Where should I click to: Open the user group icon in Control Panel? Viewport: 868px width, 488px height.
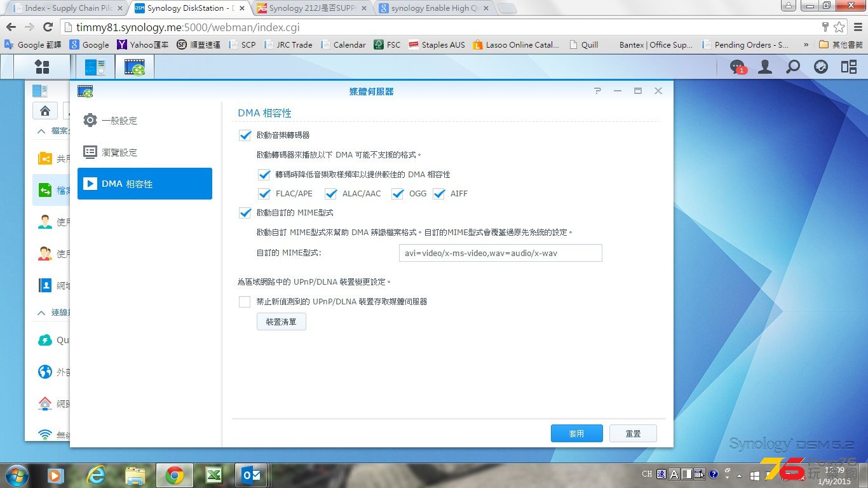45,254
